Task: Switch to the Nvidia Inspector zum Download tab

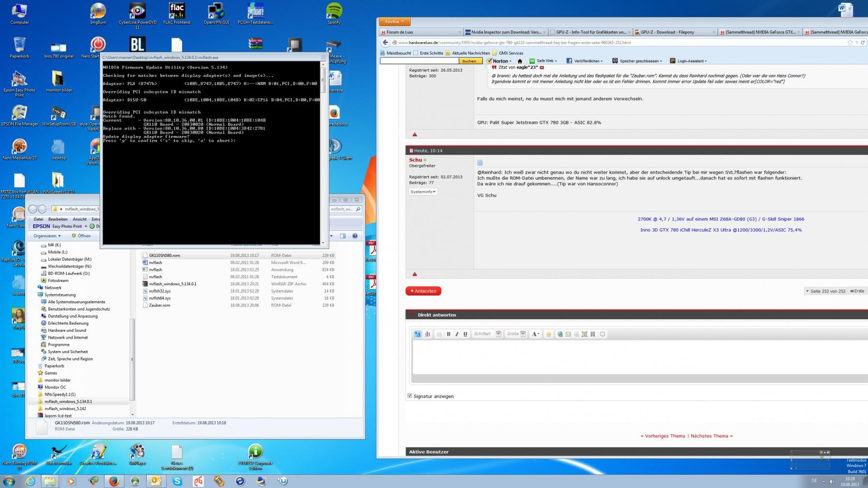Action: pos(505,32)
